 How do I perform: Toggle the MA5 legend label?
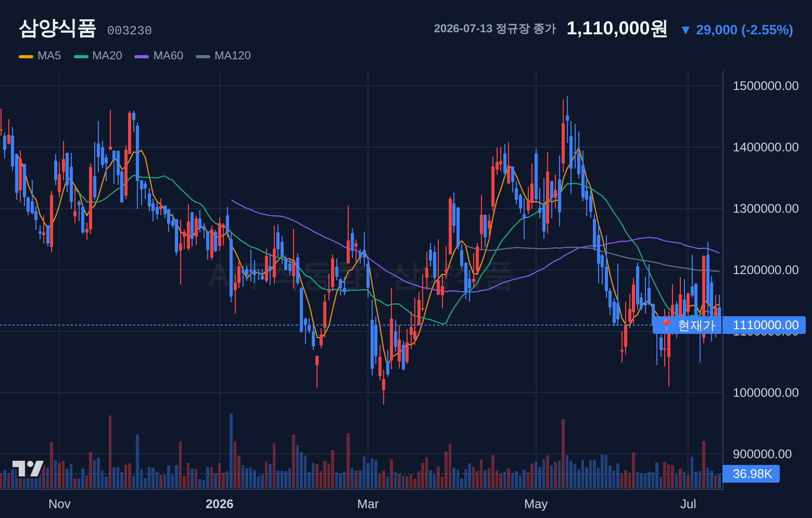pyautogui.click(x=49, y=56)
